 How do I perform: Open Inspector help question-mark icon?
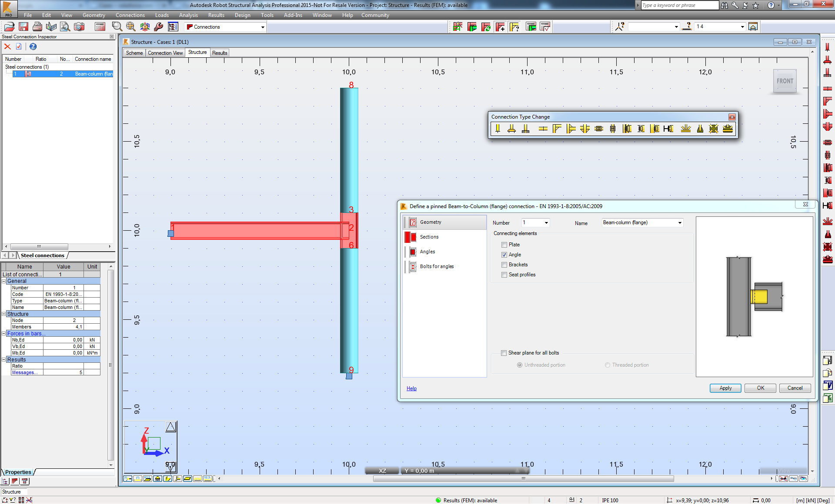point(33,46)
